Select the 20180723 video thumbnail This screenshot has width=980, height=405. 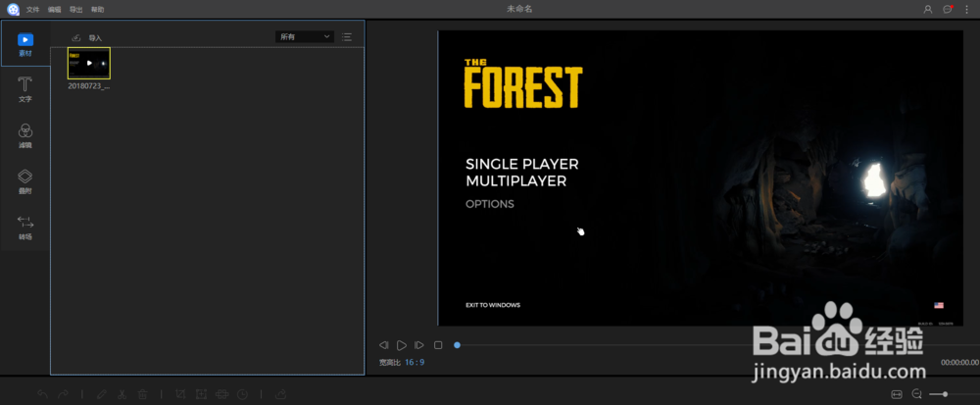[89, 63]
